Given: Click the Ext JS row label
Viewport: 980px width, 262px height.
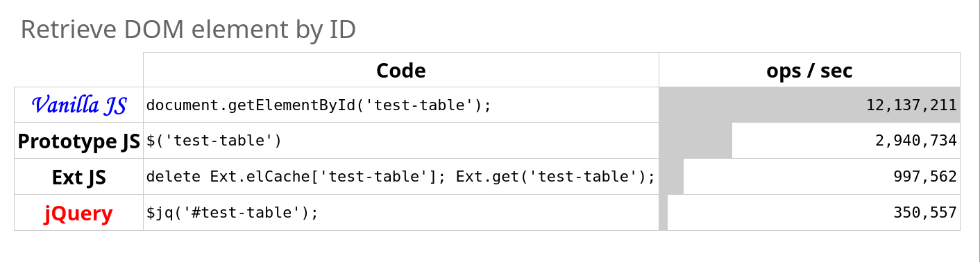Looking at the screenshot, I should coord(79,177).
